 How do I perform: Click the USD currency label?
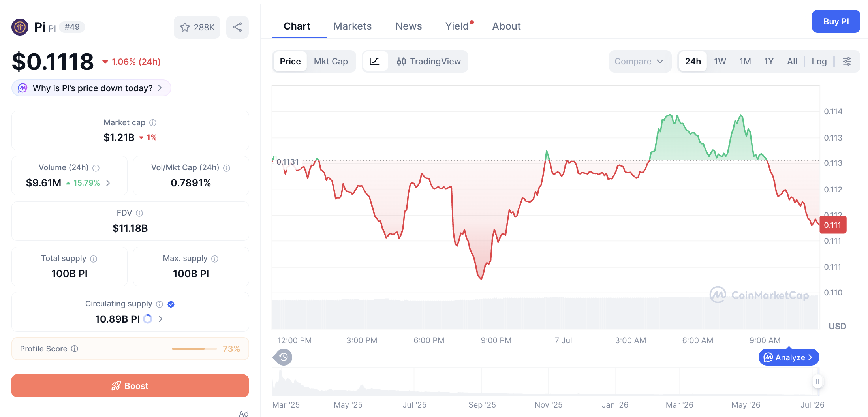(837, 326)
